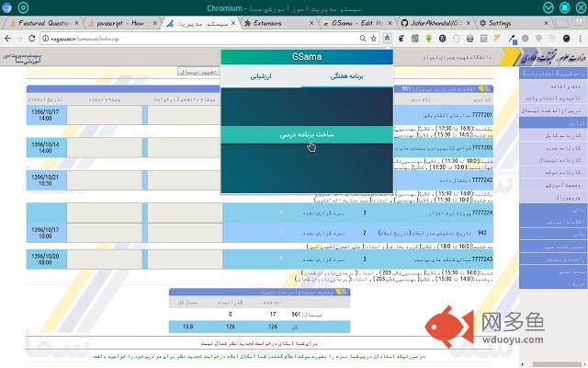Image resolution: width=588 pixels, height=368 pixels.
Task: Click exam date 1396/10/21 cell
Action: point(47,180)
